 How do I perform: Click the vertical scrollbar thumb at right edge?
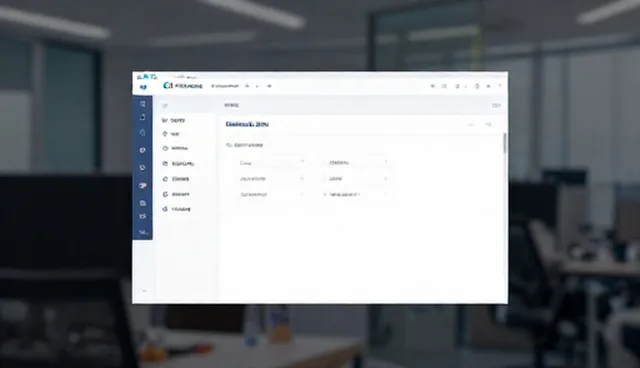[x=505, y=143]
